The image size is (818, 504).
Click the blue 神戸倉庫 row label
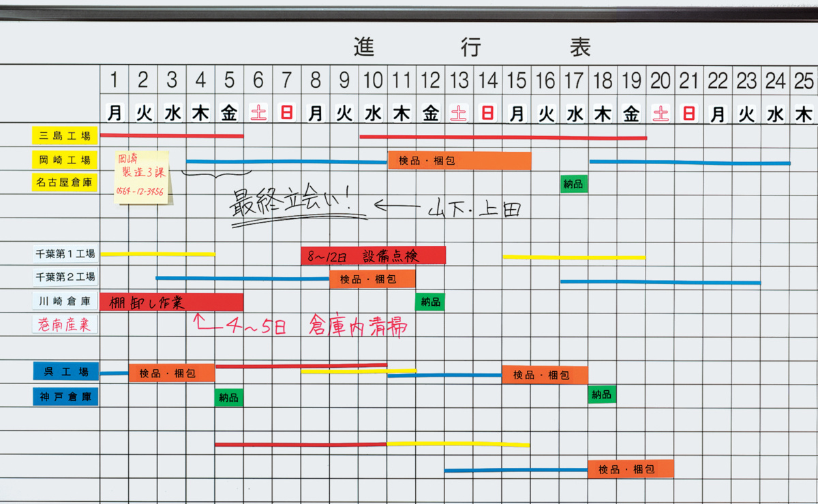[x=65, y=396]
